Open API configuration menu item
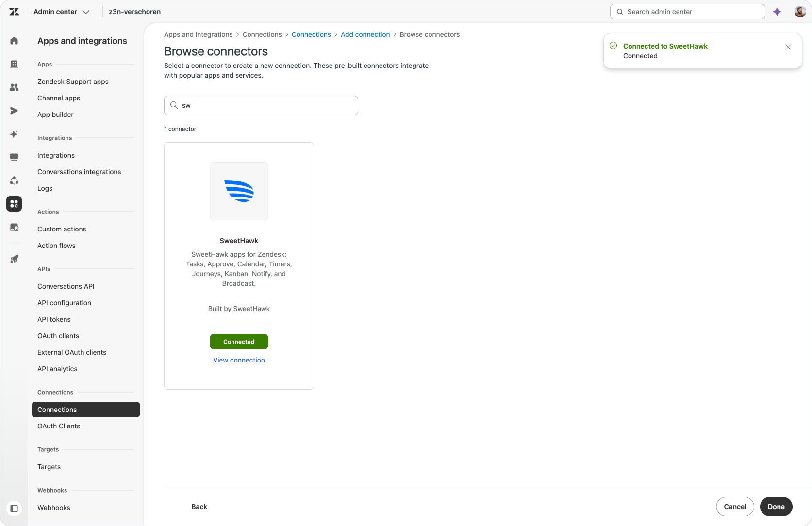This screenshot has height=526, width=812. (x=64, y=303)
